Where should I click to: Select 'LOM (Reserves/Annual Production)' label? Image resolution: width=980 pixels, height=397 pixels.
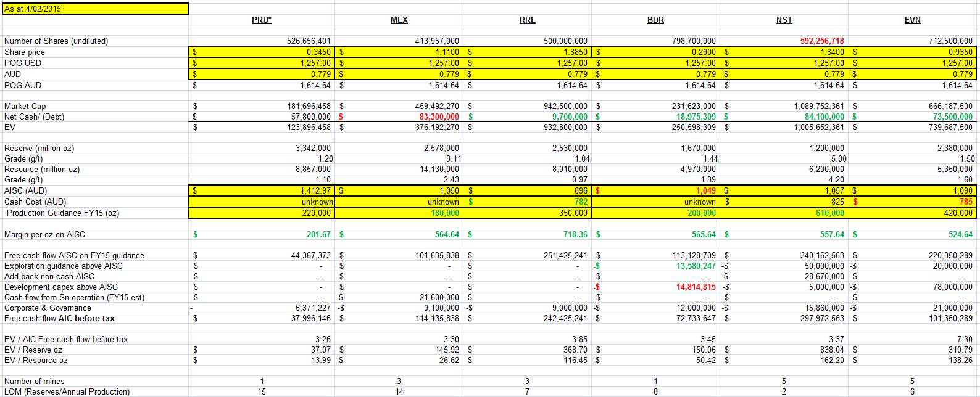point(67,392)
